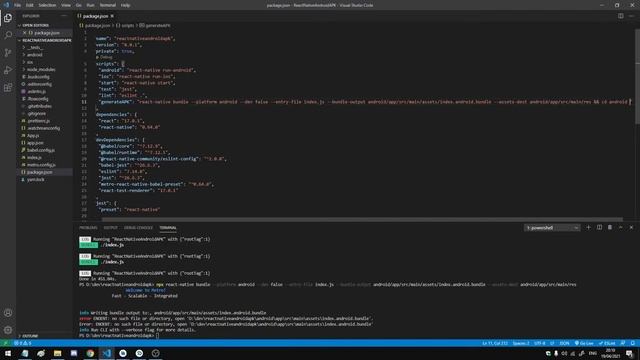Open metro.config.js in the file explorer

pos(41,165)
